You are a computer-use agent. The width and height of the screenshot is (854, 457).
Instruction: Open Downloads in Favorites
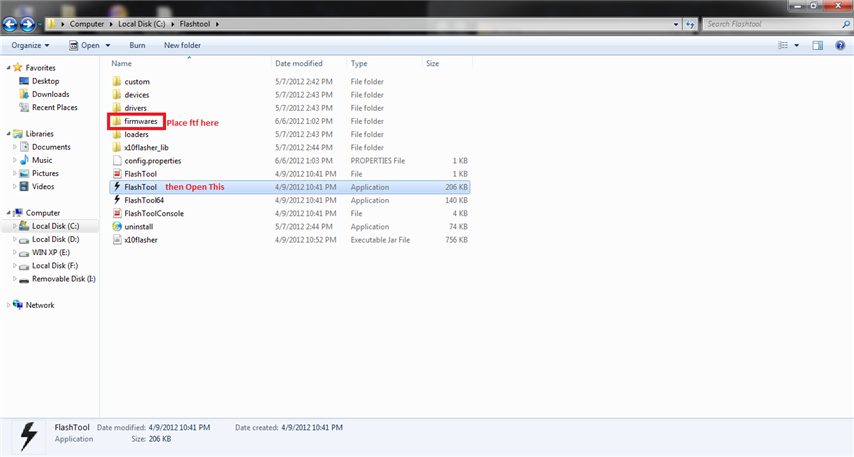tap(51, 94)
